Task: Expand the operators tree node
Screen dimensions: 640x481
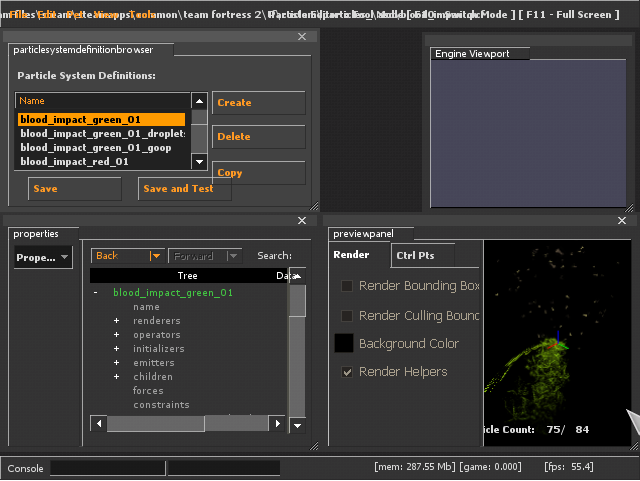Action: point(116,335)
